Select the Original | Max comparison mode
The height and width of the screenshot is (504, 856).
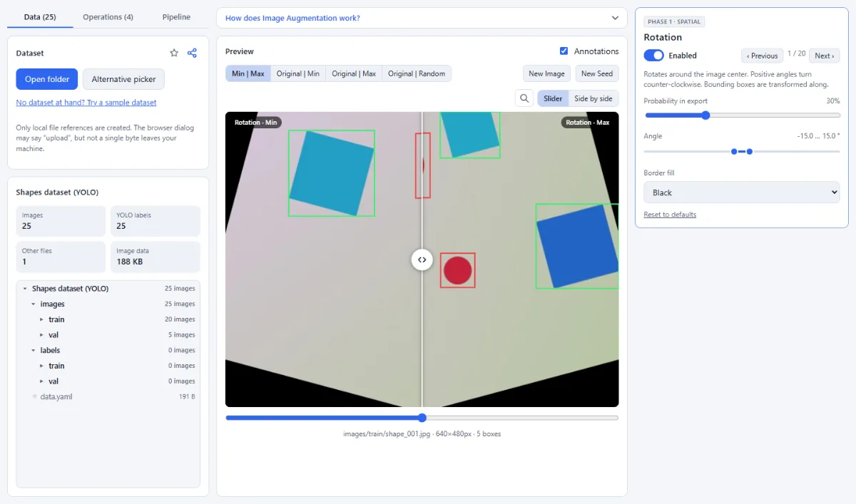coord(354,73)
